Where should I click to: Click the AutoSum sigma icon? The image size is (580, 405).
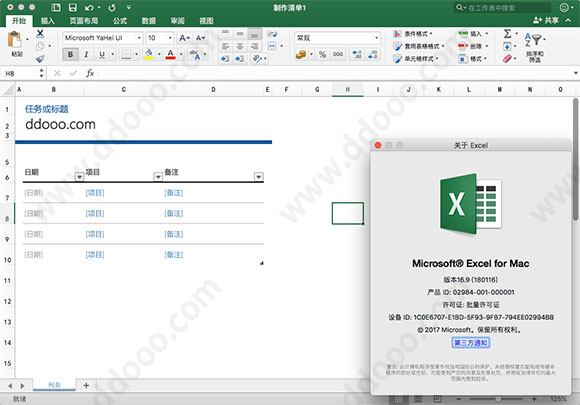tap(508, 34)
